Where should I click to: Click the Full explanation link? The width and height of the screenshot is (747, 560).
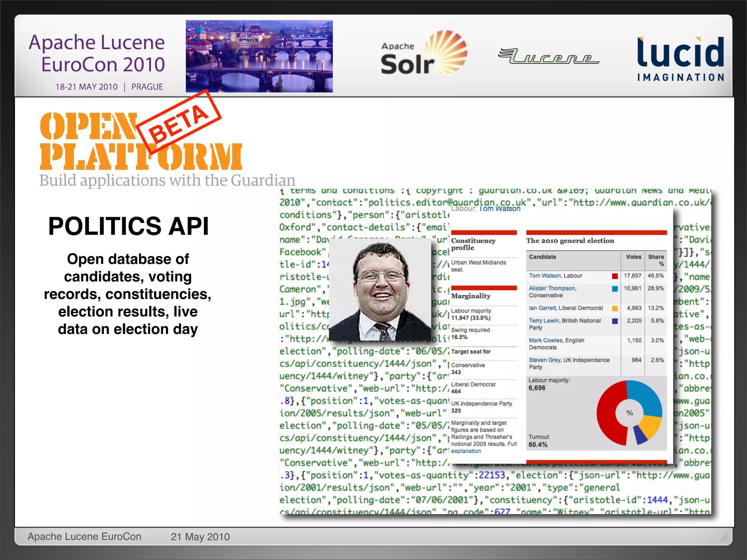coord(484,448)
